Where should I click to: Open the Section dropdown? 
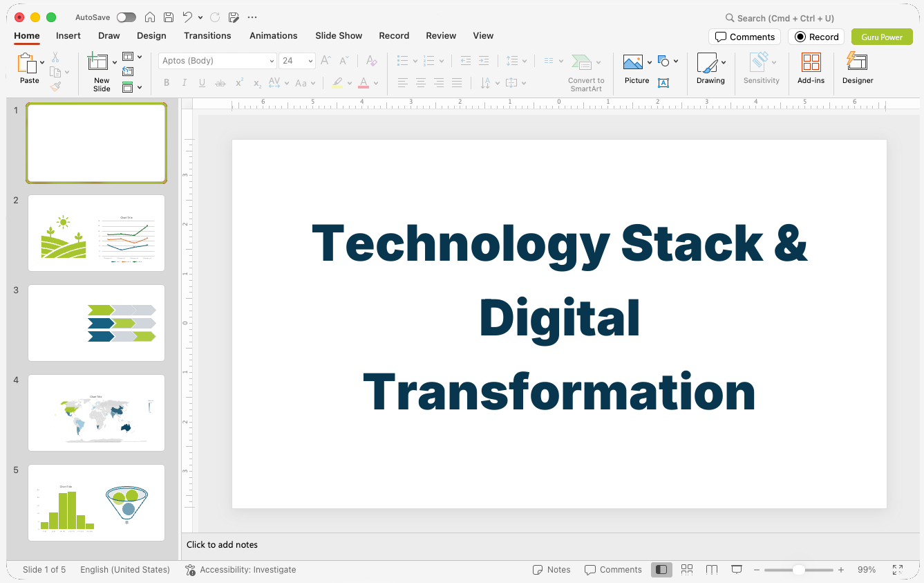point(131,87)
